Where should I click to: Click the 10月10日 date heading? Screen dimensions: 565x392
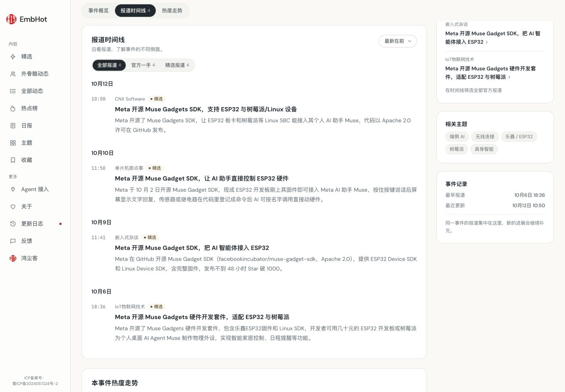pos(102,153)
